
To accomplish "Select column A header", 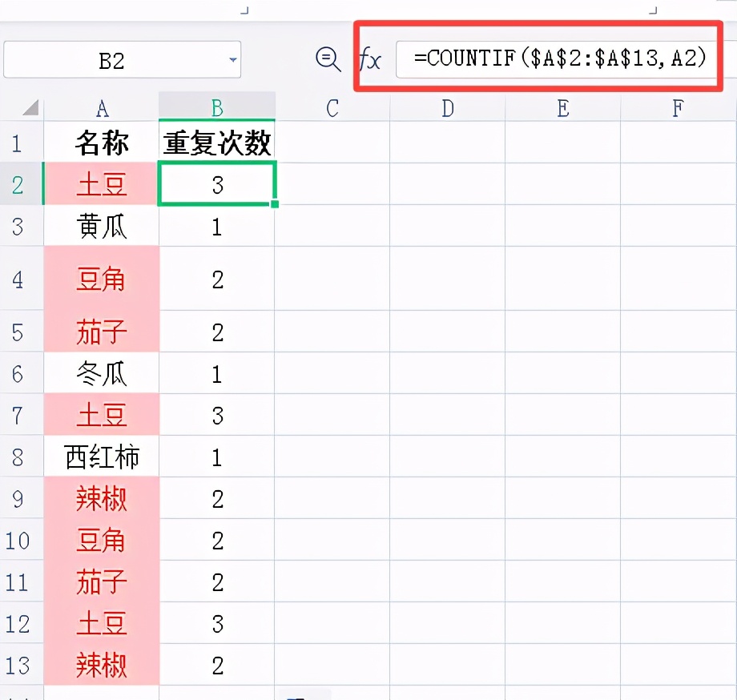I will [102, 108].
